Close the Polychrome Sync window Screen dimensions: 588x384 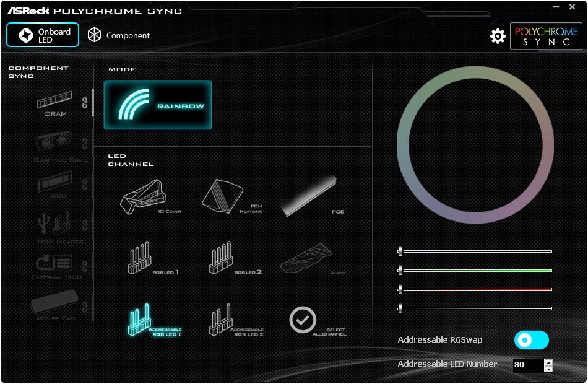573,7
